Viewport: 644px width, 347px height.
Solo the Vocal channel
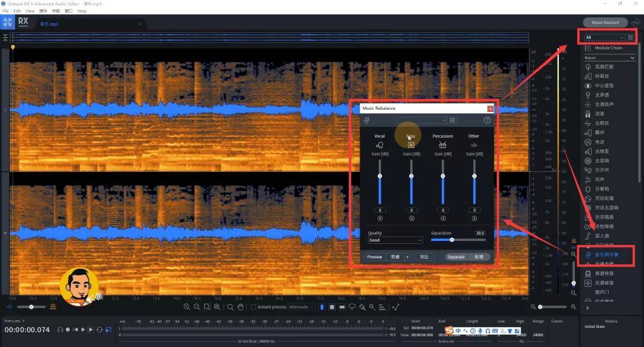[x=380, y=218]
